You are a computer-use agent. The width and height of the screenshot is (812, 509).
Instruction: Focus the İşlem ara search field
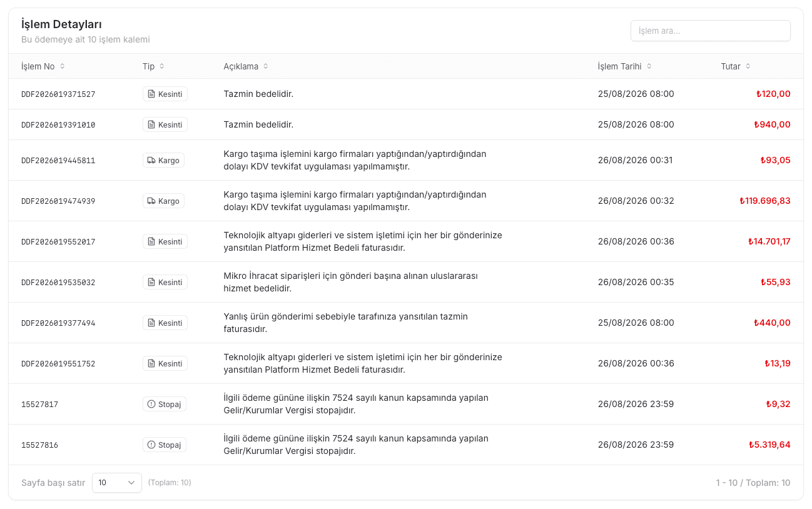click(711, 31)
